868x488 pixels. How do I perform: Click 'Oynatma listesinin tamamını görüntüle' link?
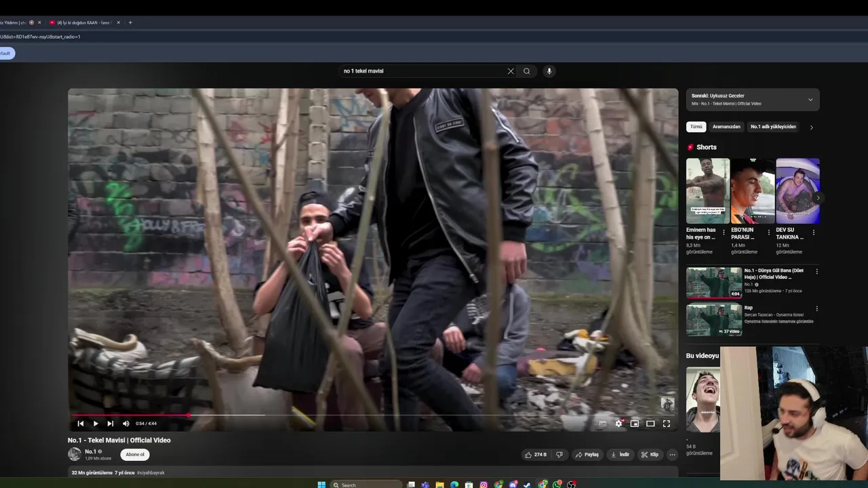click(x=778, y=321)
